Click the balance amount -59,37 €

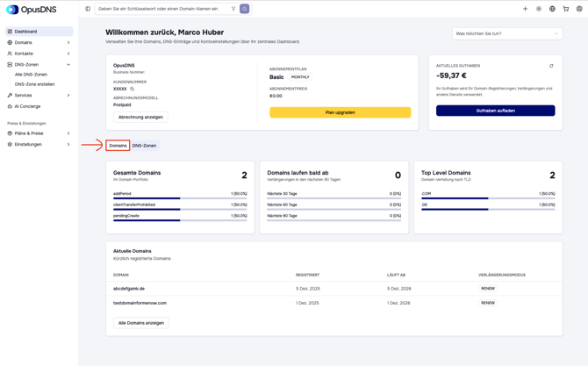point(451,75)
